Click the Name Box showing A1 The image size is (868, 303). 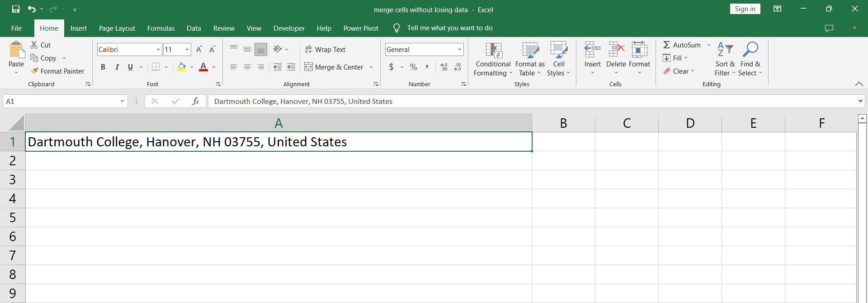click(x=61, y=101)
